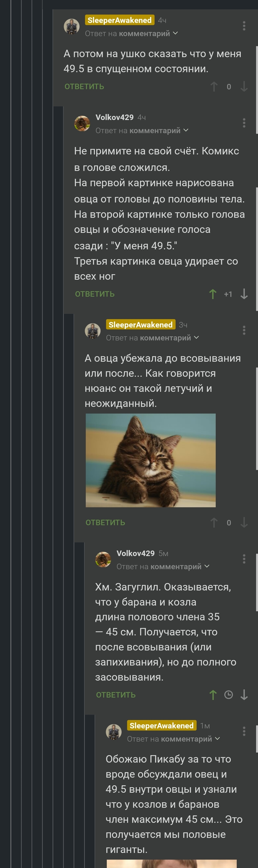Expand 'Ответ на комментарий' on Volkov429's 4ч comment

(142, 130)
